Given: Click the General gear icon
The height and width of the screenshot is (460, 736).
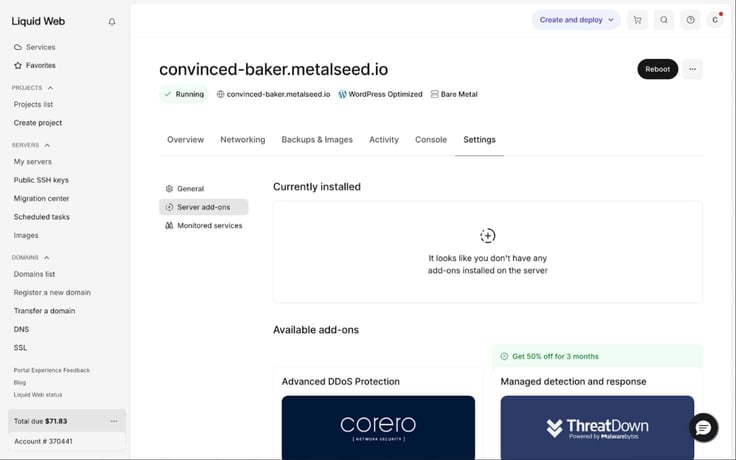Looking at the screenshot, I should [x=169, y=189].
